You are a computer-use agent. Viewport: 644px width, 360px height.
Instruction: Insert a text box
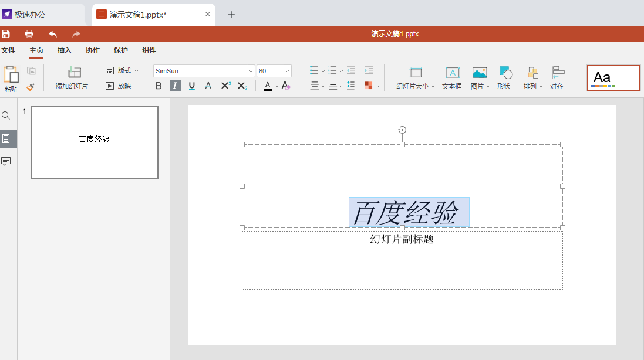(452, 73)
